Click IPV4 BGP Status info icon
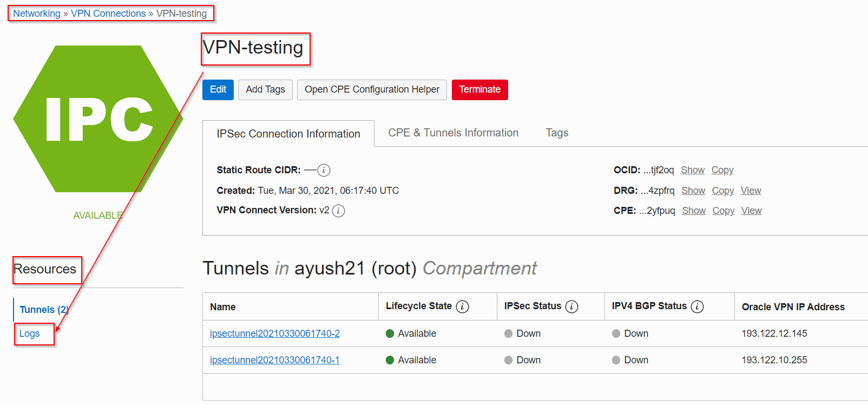 click(x=697, y=307)
